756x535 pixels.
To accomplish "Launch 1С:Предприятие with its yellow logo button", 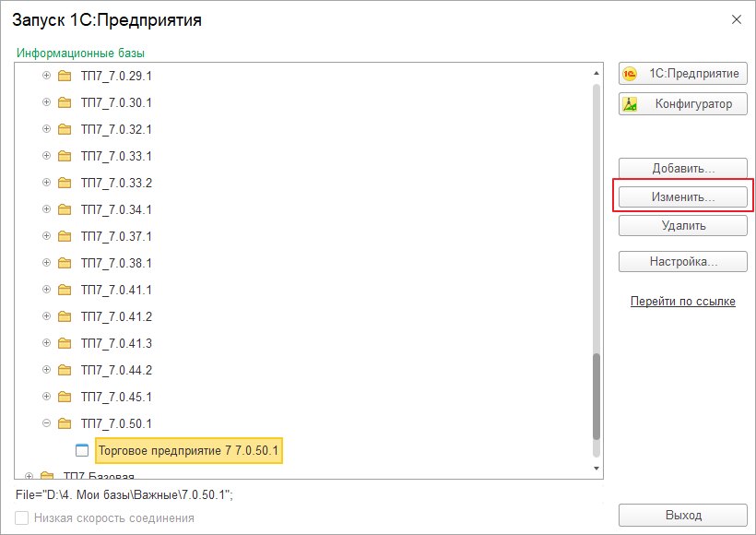I will [x=683, y=74].
